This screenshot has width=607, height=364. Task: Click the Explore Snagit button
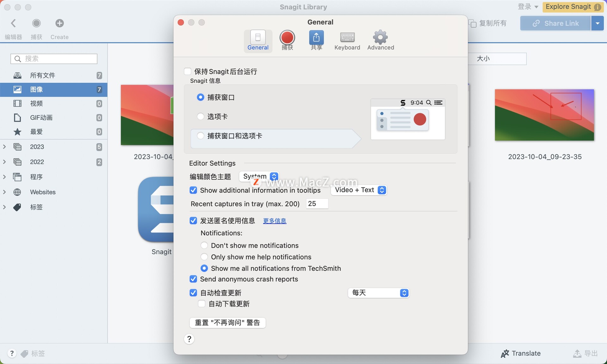click(573, 7)
